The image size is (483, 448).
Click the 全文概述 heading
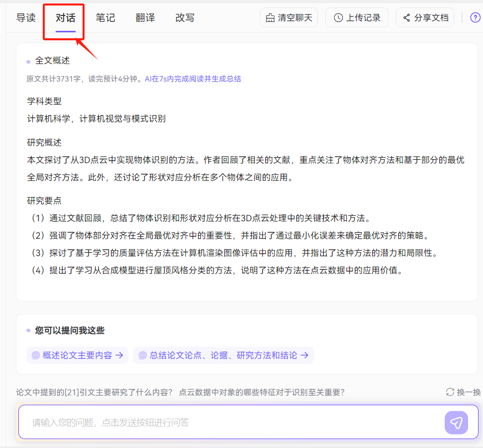(52, 60)
